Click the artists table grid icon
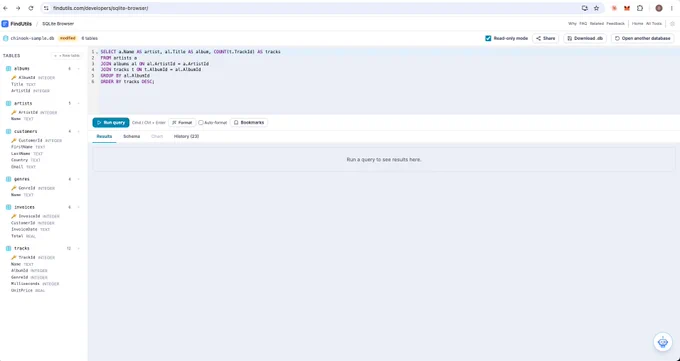Viewport: 680px width, 361px height. [8, 104]
